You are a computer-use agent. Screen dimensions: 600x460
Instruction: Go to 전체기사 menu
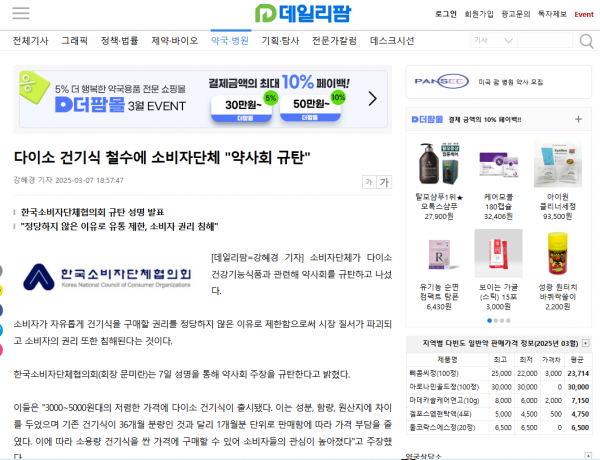(31, 41)
